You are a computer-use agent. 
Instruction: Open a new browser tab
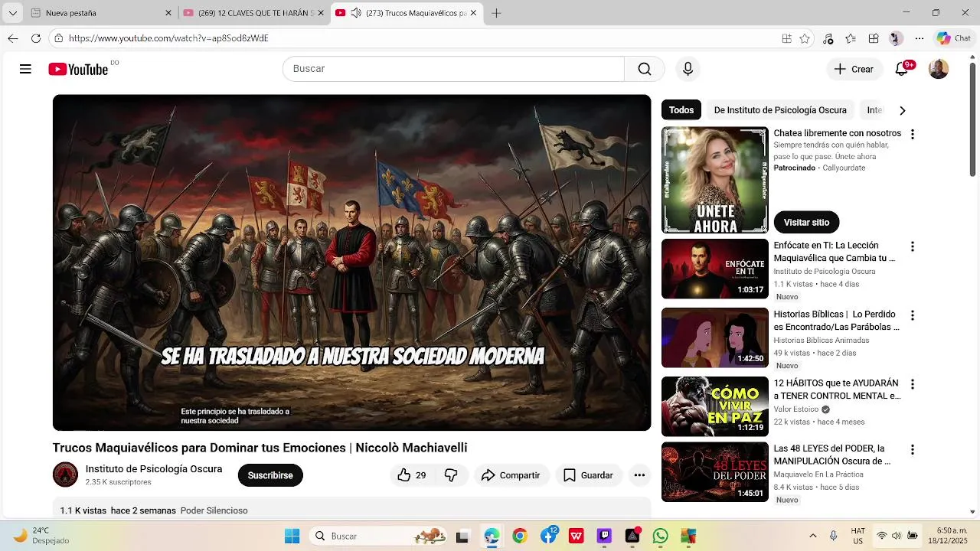(x=496, y=13)
